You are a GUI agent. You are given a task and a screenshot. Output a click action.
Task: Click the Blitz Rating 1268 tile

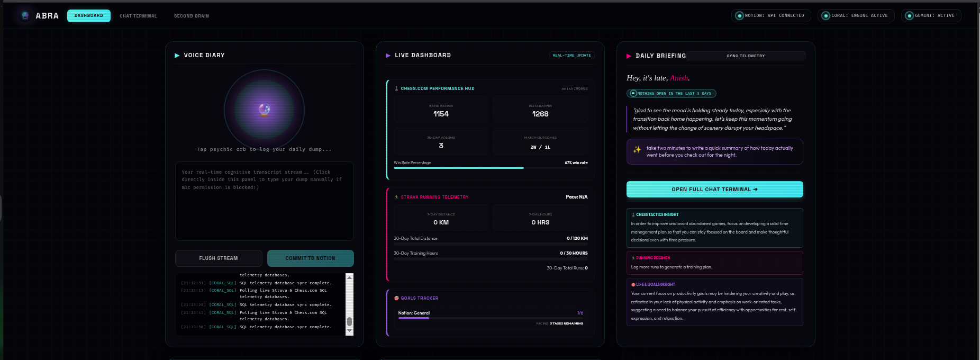[x=540, y=110]
